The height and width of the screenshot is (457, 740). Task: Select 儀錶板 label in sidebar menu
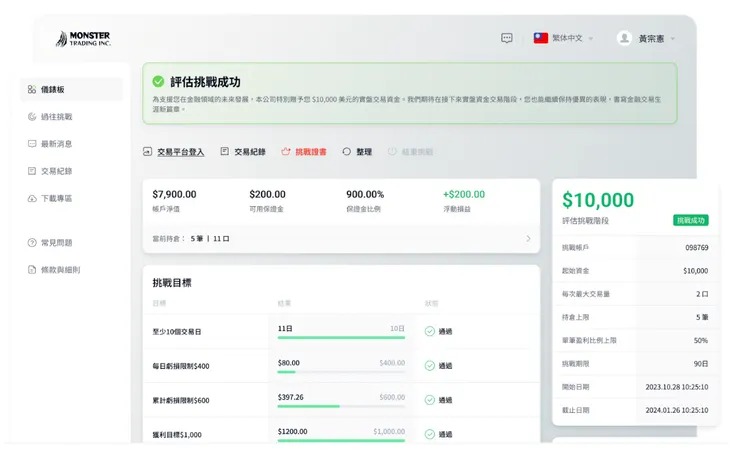tap(52, 89)
